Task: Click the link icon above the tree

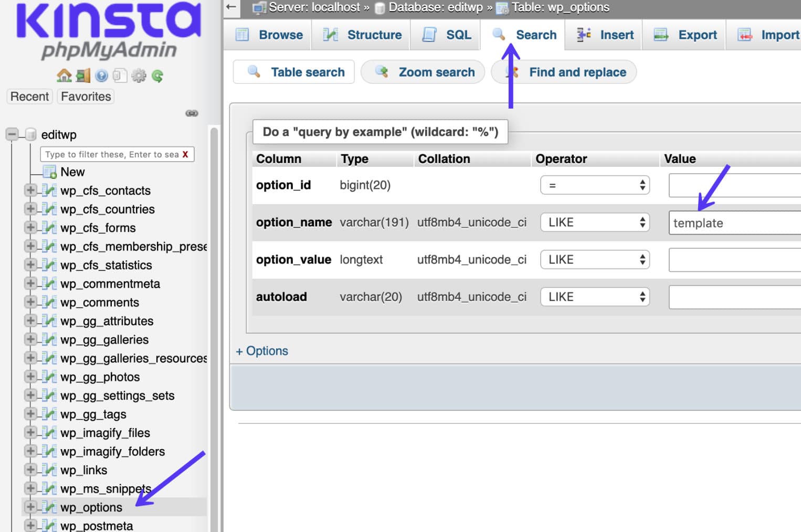Action: (192, 113)
